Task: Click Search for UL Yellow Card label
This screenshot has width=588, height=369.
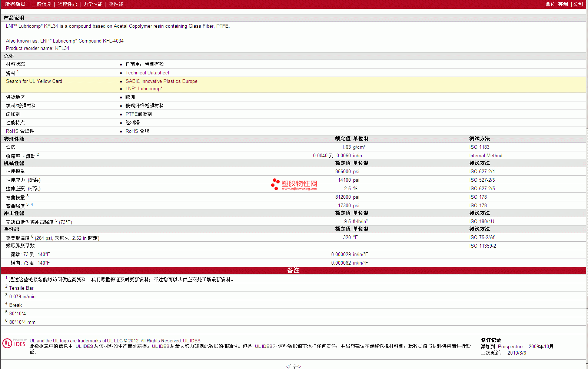Action: click(x=34, y=81)
